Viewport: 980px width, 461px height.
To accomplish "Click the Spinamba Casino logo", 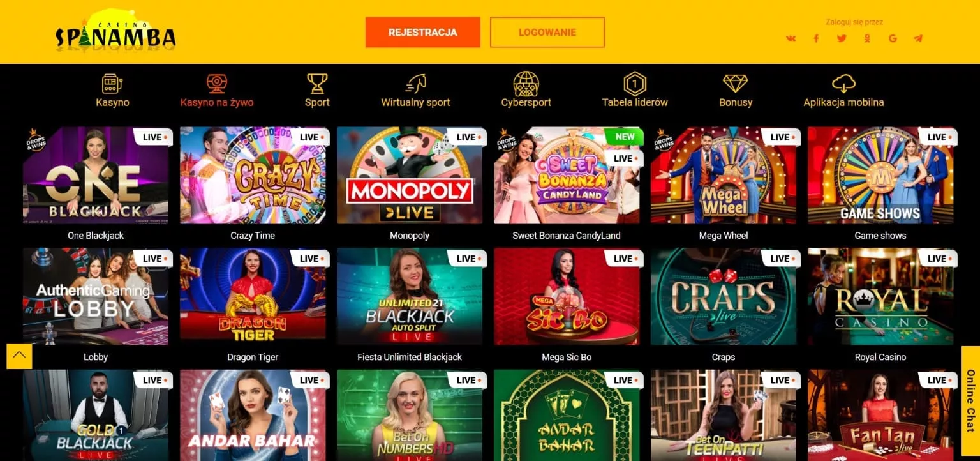I will pos(115,32).
